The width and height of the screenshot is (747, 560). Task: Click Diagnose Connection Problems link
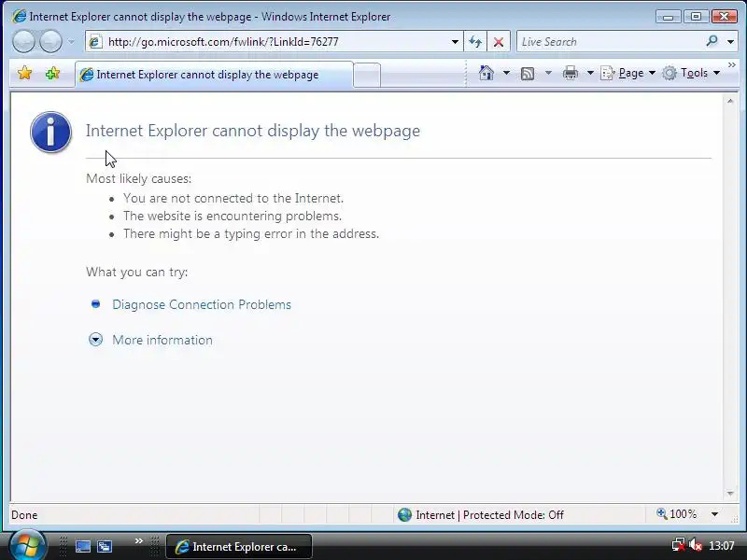coord(202,304)
